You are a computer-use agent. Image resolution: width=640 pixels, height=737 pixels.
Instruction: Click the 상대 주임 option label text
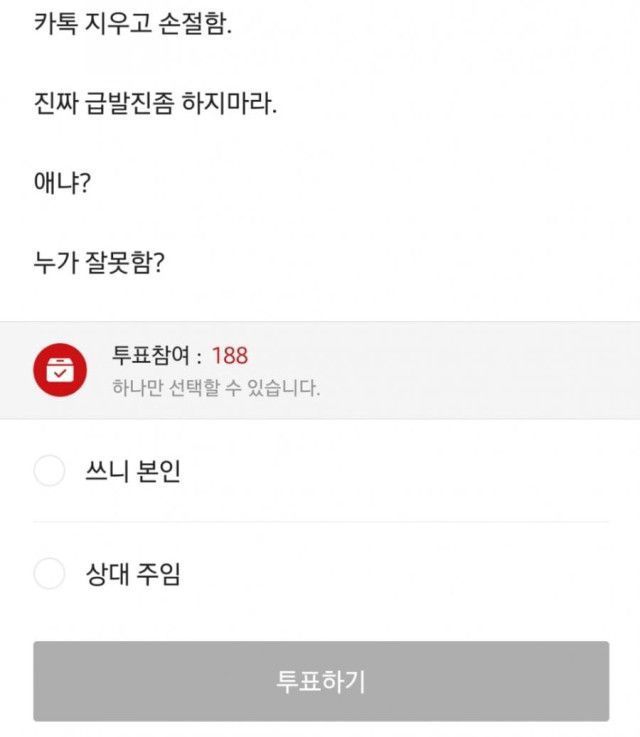click(x=133, y=575)
